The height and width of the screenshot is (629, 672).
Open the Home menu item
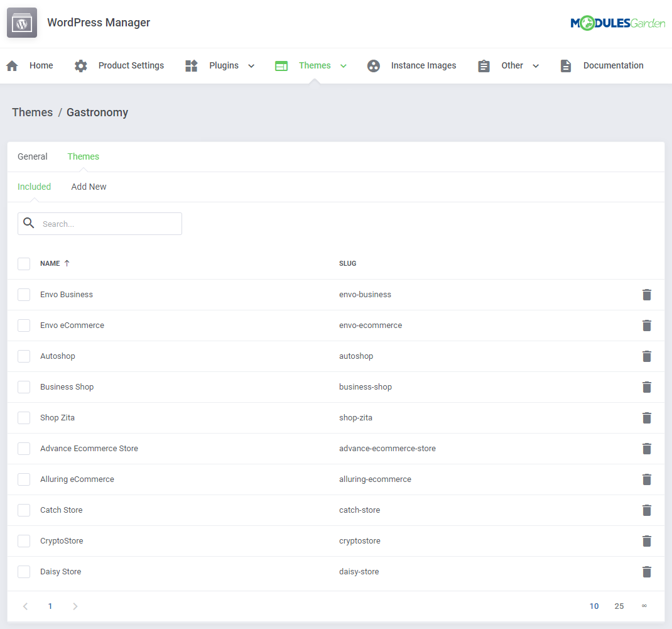(x=41, y=65)
